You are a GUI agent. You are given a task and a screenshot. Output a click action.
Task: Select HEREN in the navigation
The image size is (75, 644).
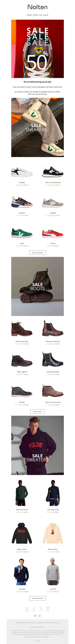click(35, 15)
